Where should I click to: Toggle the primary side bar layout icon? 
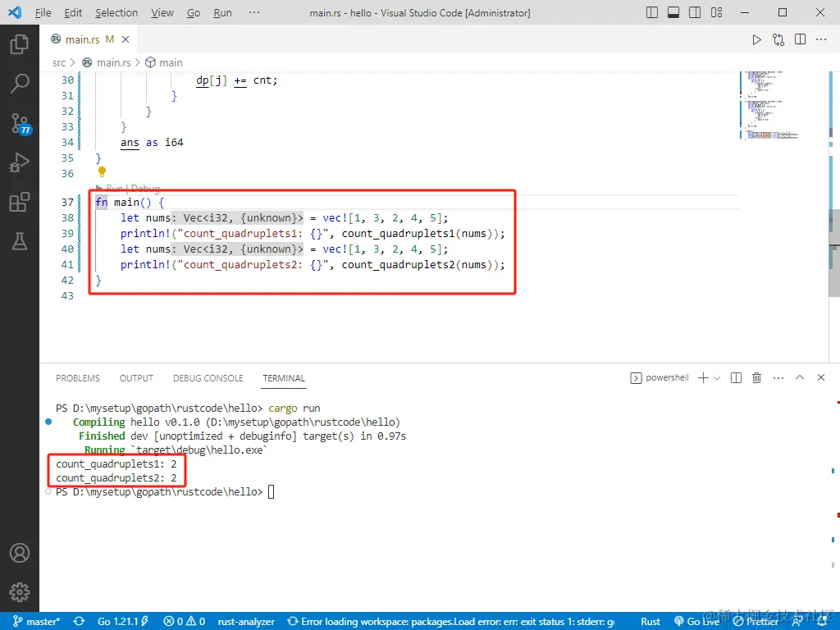(652, 12)
